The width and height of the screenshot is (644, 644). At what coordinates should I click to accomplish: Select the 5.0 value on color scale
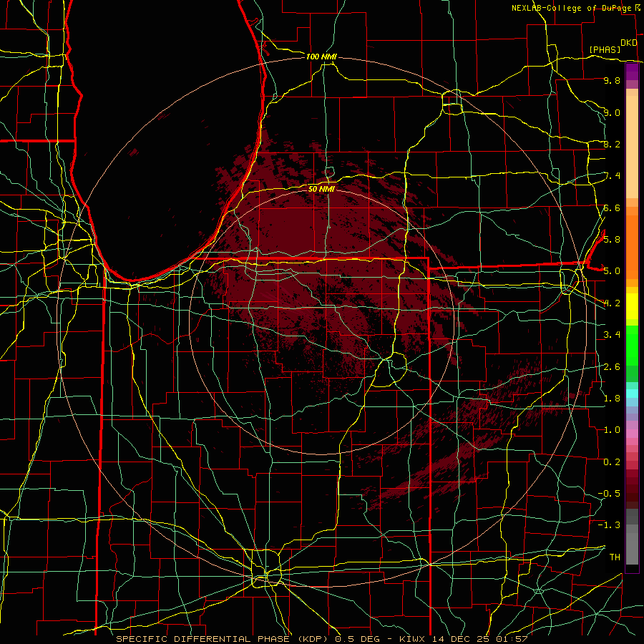pos(612,271)
